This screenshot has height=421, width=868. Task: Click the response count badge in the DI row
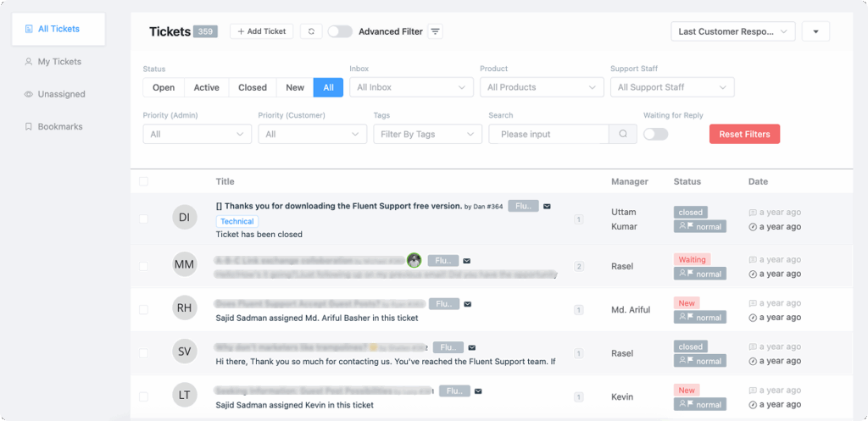tap(578, 219)
